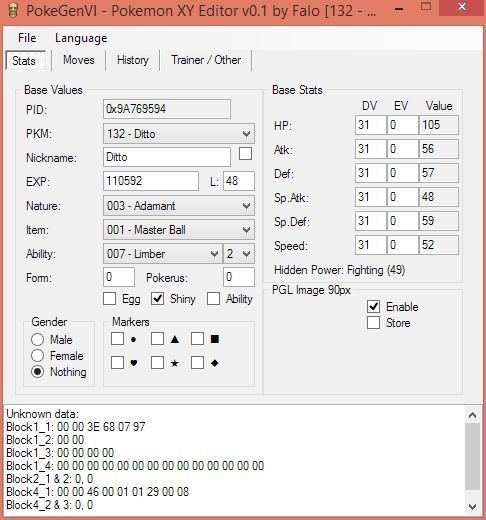Click the Sp.Def EV field
The image size is (486, 520).
point(403,221)
